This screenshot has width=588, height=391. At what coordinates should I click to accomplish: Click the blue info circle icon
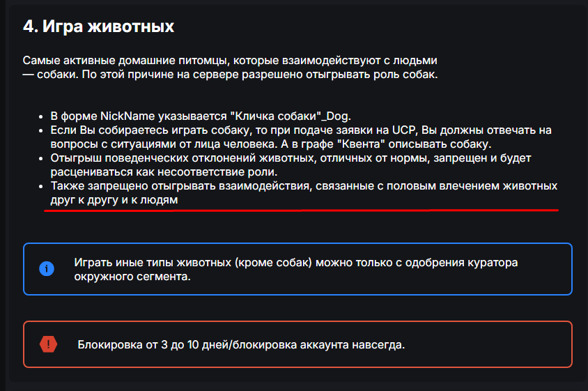click(x=47, y=269)
